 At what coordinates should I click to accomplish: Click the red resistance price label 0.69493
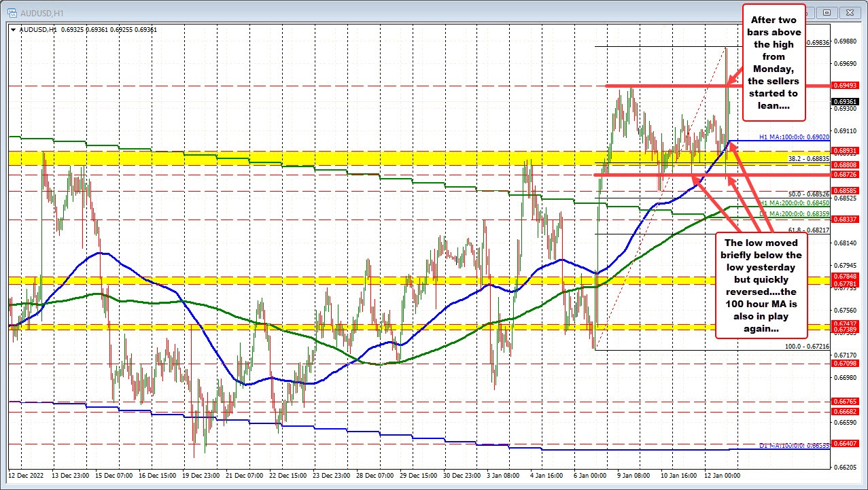tap(848, 86)
